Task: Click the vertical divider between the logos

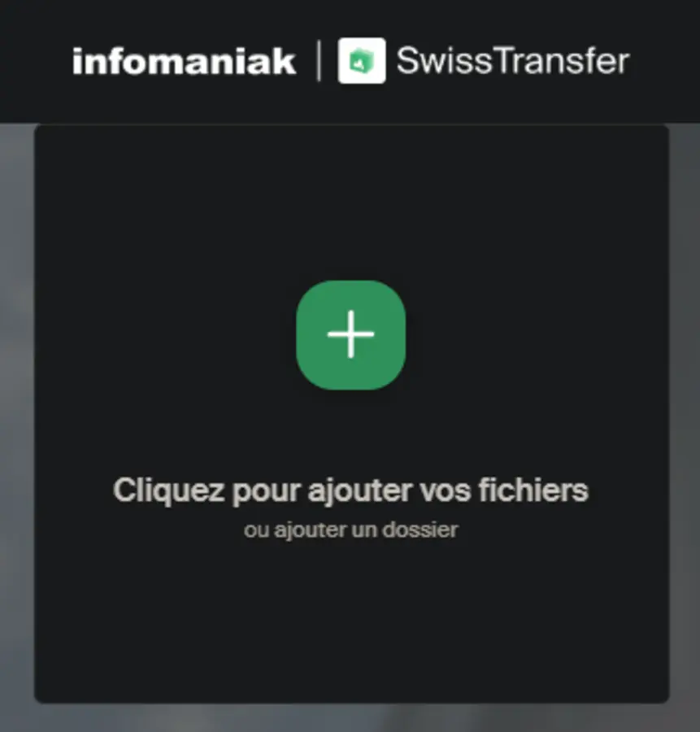Action: (319, 61)
